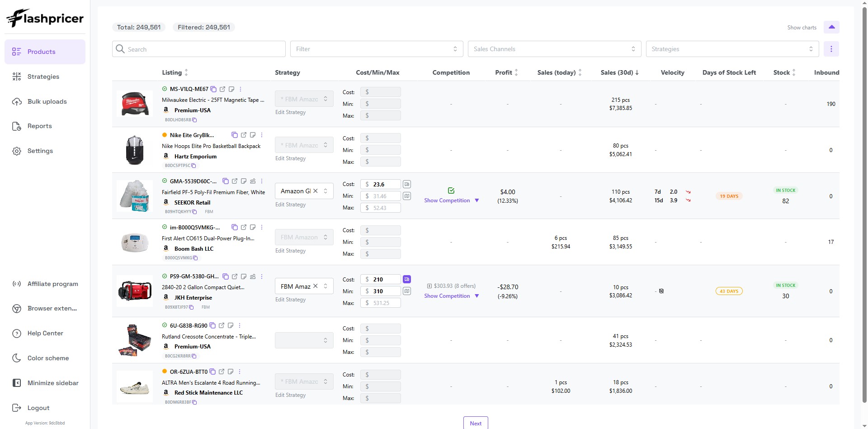
Task: Open the Strategies filter dropdown
Action: coord(732,49)
